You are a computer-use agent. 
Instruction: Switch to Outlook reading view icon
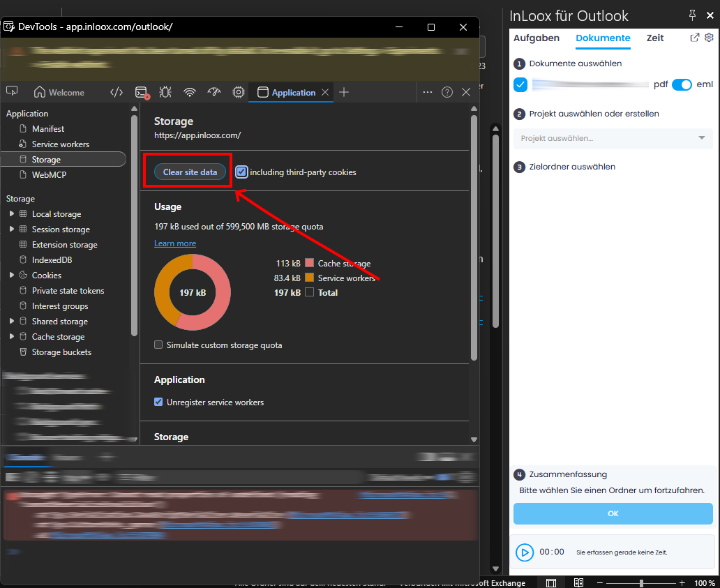point(578,583)
